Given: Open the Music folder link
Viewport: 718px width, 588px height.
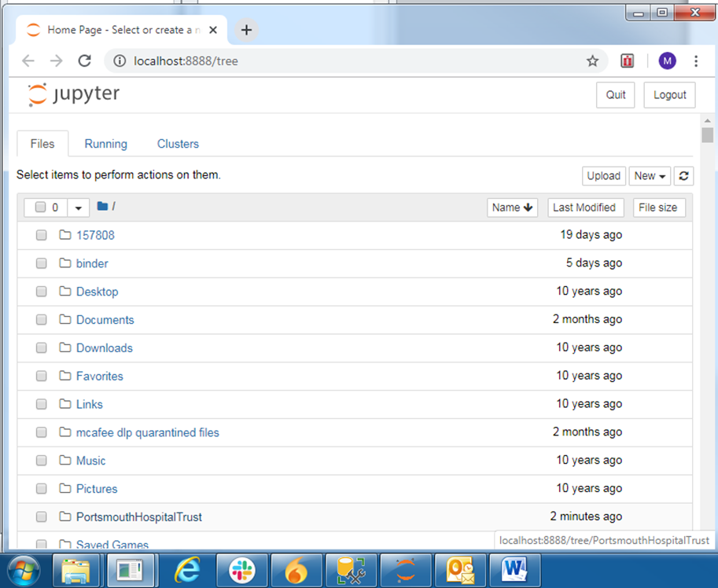Looking at the screenshot, I should 90,461.
